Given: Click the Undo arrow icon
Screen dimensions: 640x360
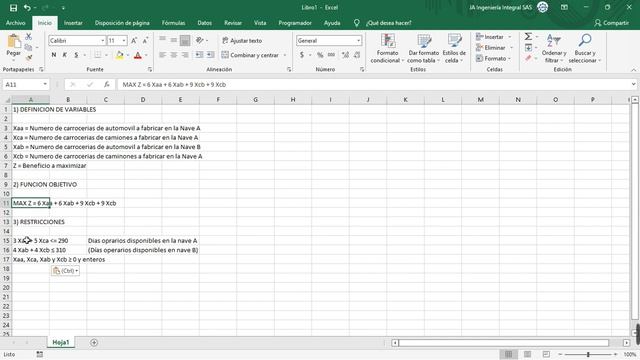Looking at the screenshot, I should point(27,7).
